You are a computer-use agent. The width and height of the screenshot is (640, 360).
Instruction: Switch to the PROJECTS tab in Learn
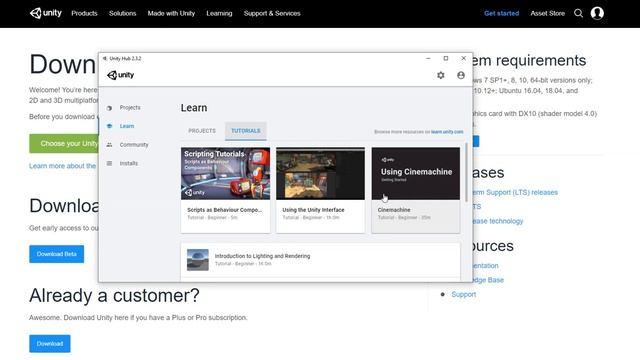click(x=202, y=131)
